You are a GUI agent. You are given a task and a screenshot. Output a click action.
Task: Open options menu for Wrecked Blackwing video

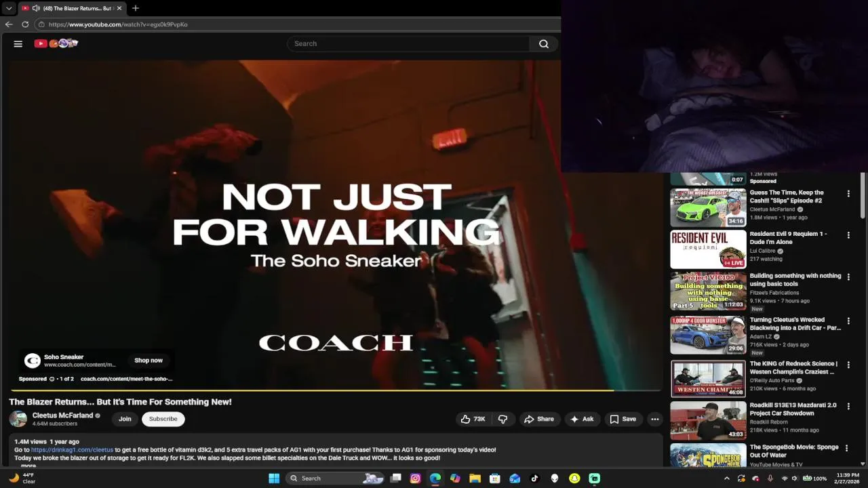click(x=848, y=321)
